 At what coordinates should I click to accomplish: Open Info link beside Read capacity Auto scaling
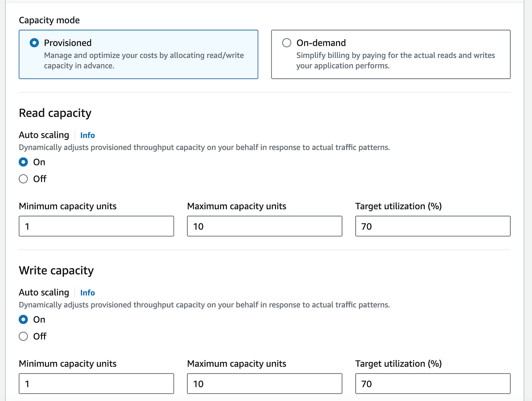[x=87, y=135]
